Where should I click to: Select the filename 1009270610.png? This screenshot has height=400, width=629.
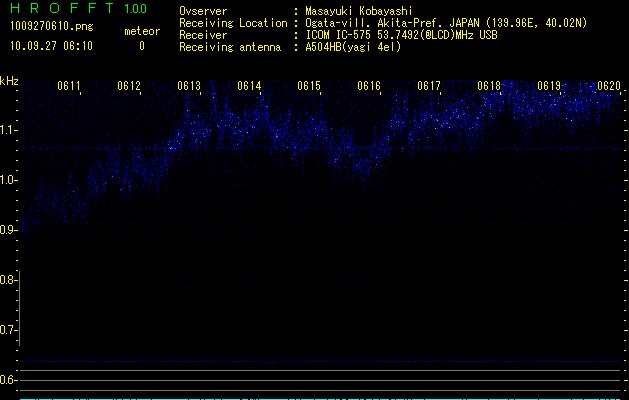click(x=52, y=27)
